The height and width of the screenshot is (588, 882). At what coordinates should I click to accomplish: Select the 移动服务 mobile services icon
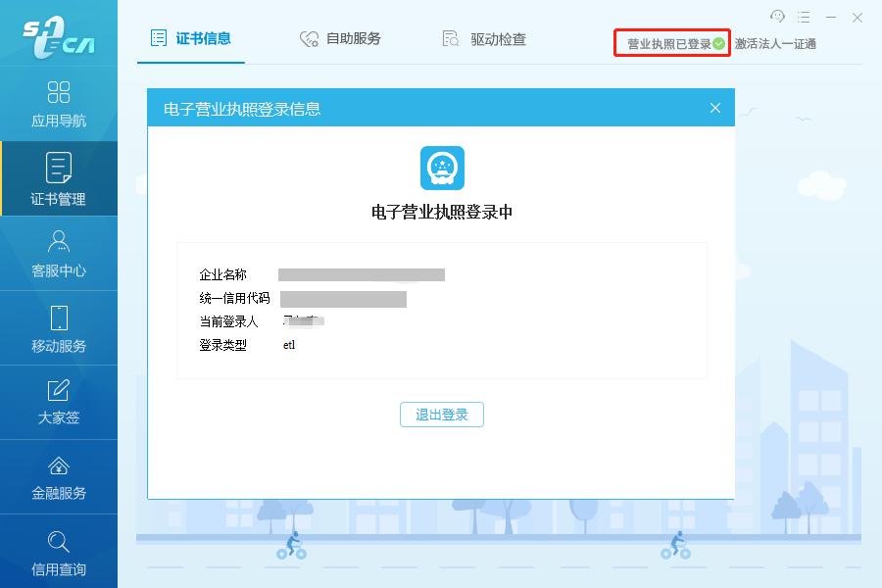coord(59,327)
